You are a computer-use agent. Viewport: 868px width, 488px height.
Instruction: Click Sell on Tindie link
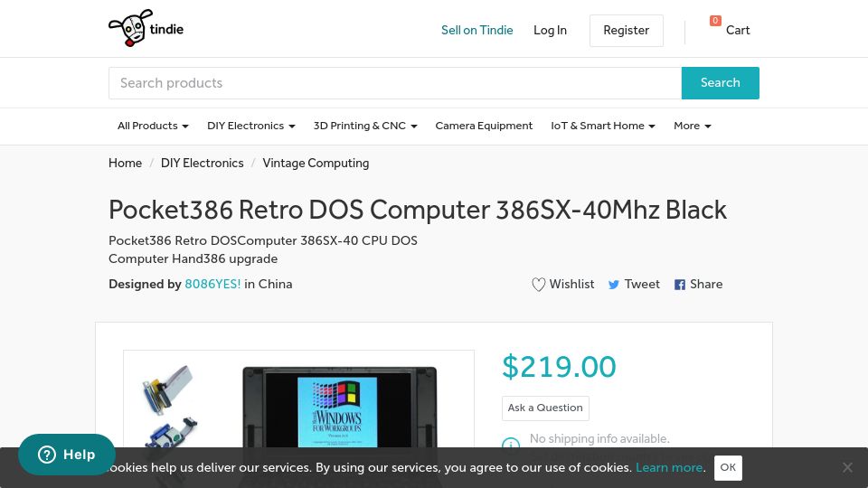(x=477, y=31)
